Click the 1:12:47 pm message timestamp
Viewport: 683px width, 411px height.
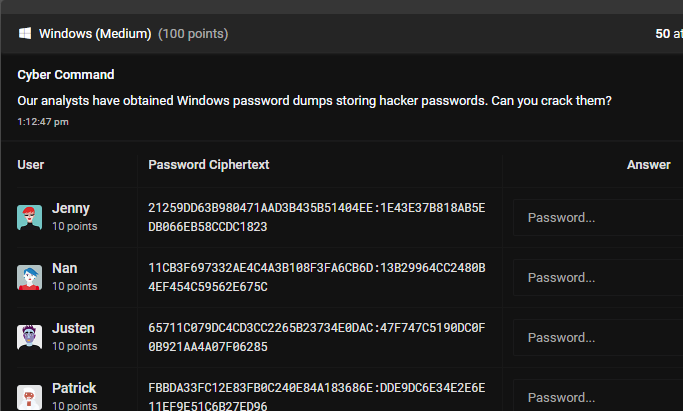pos(43,122)
